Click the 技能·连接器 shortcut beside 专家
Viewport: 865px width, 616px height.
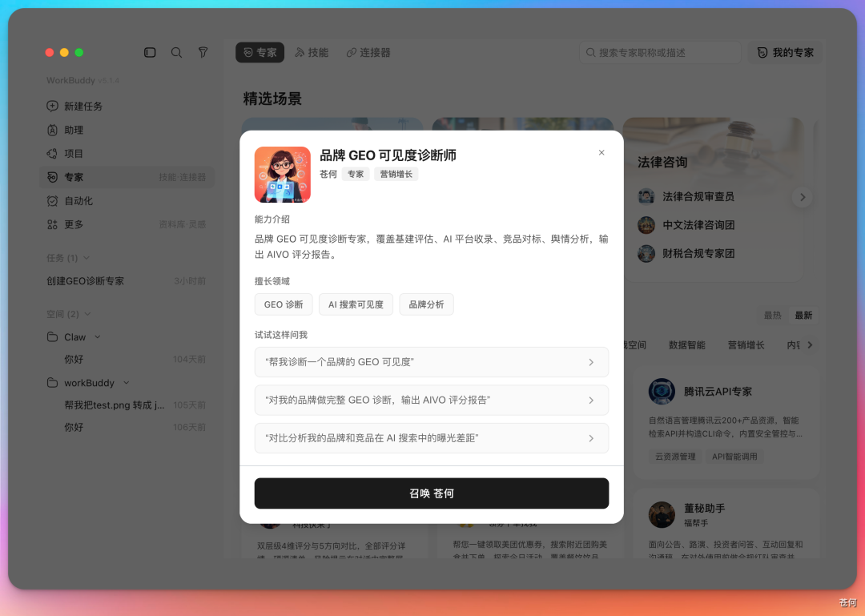tap(182, 177)
